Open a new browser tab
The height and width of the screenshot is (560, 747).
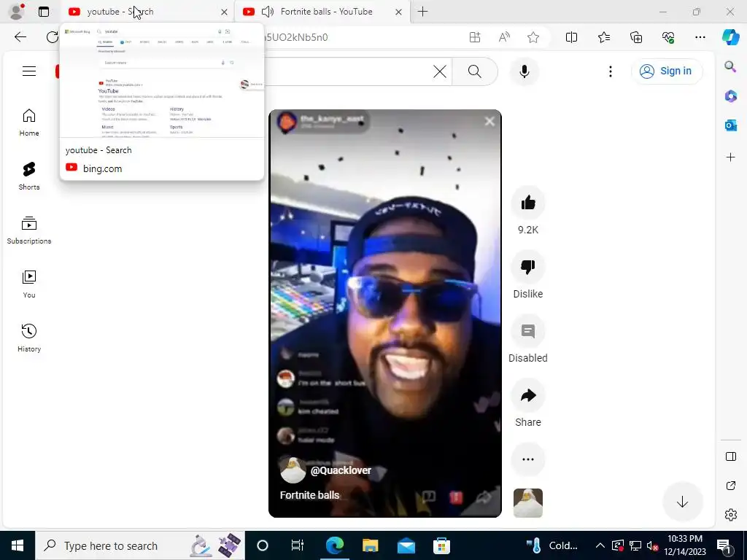tap(422, 12)
